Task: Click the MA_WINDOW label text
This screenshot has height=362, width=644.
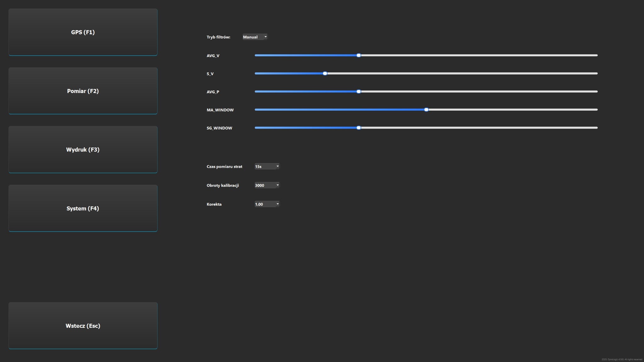Action: click(x=220, y=110)
